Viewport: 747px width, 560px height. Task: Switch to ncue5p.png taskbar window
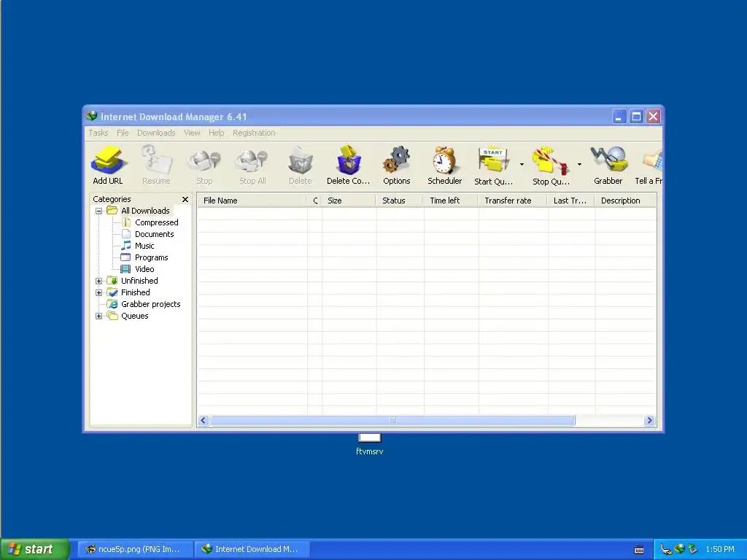tap(135, 549)
